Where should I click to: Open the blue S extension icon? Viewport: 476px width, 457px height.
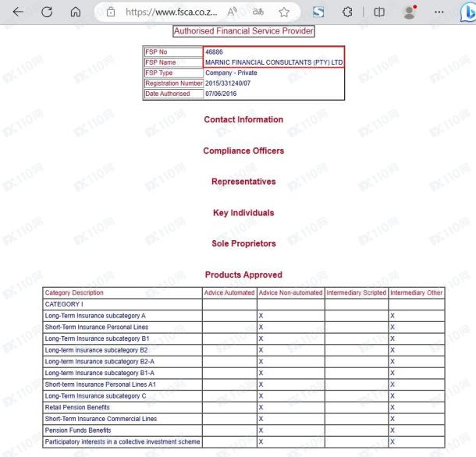318,12
